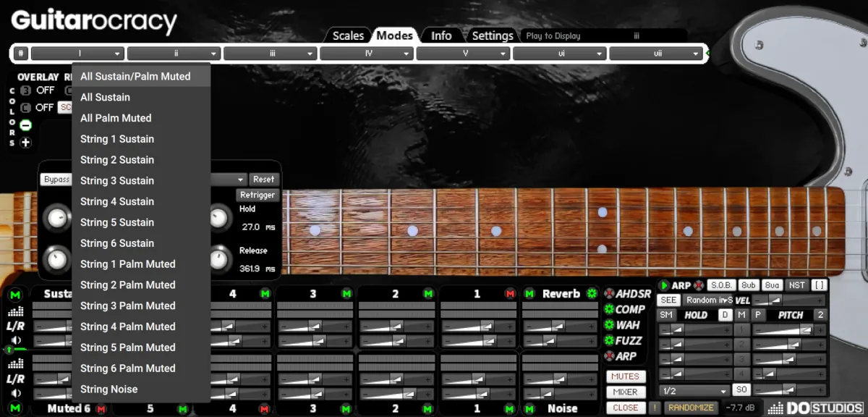Toggle the Reverb channel mute M
868x417 pixels.
529,294
